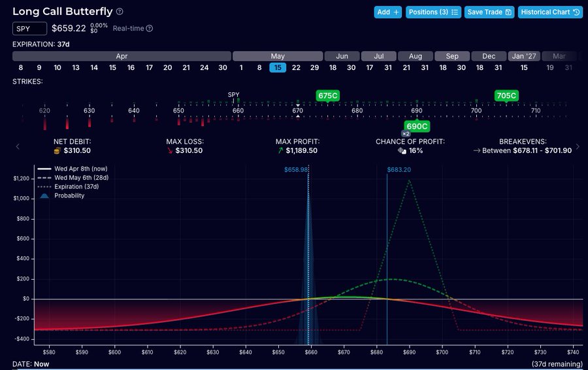Click the Add button with plus icon
Viewport: 588px width, 370px height.
(x=388, y=12)
